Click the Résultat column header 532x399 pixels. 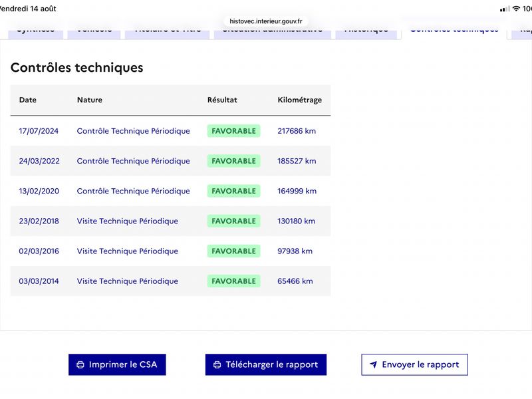point(222,100)
